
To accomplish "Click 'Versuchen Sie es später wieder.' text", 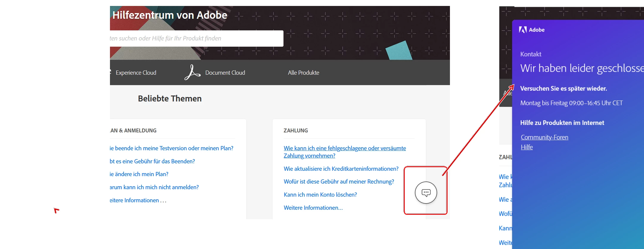I will coord(563,88).
